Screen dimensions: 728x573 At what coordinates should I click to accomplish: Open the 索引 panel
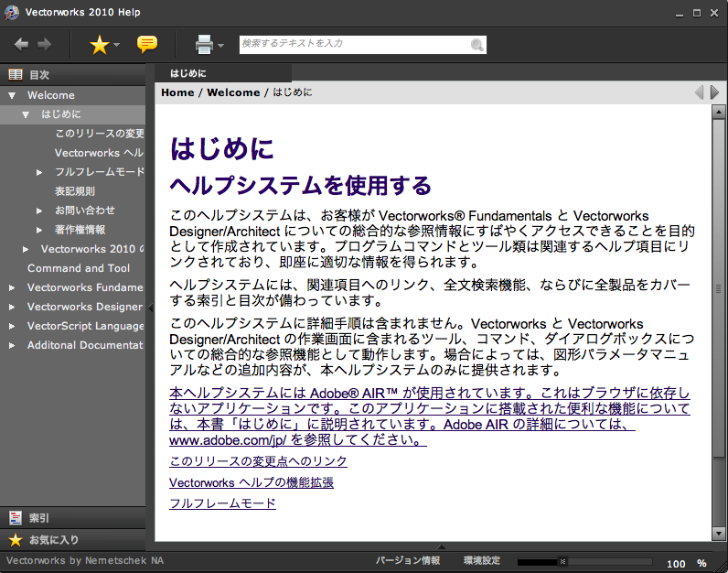tap(39, 518)
